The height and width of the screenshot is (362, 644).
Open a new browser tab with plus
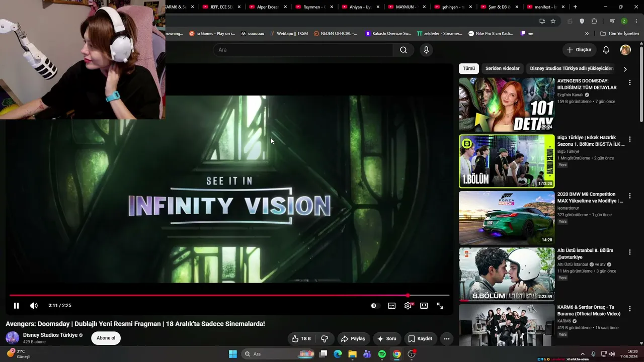pyautogui.click(x=575, y=7)
